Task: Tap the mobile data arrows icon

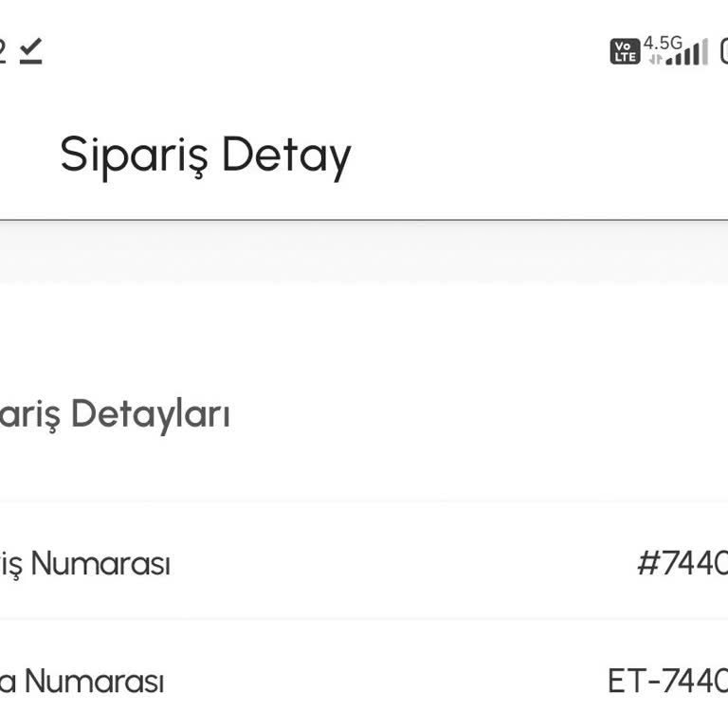Action: [654, 59]
